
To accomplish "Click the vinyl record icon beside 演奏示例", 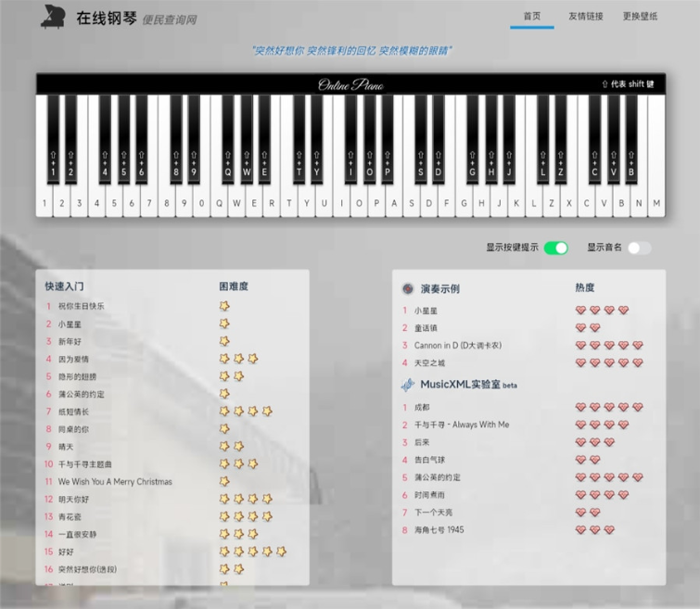I will point(408,288).
